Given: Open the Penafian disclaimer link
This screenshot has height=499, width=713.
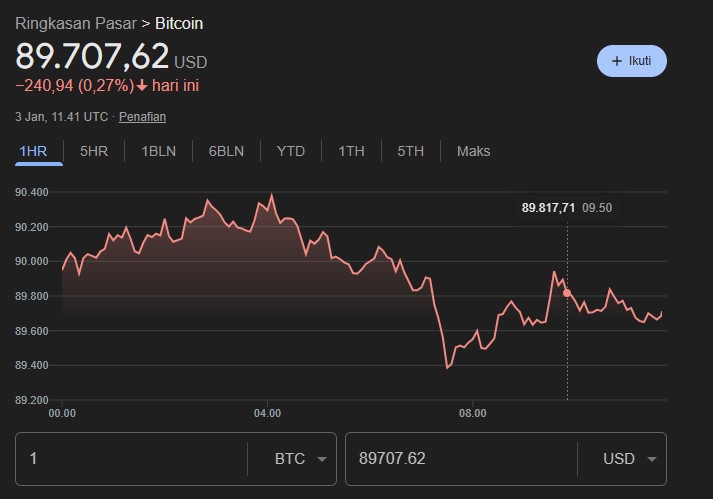Looking at the screenshot, I should pyautogui.click(x=142, y=117).
